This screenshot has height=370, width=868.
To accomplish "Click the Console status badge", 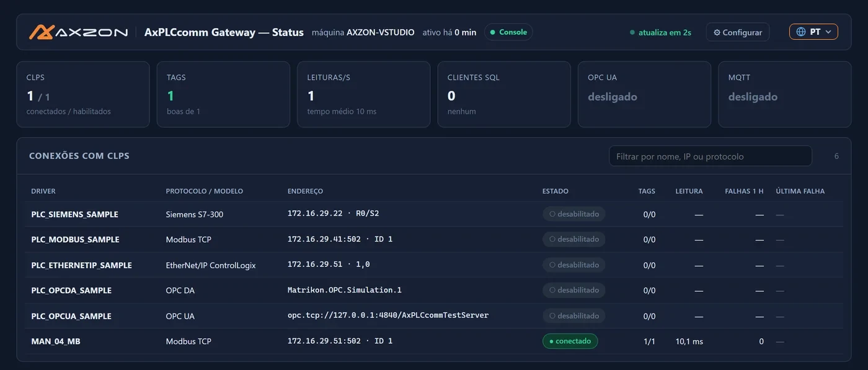I will (508, 32).
